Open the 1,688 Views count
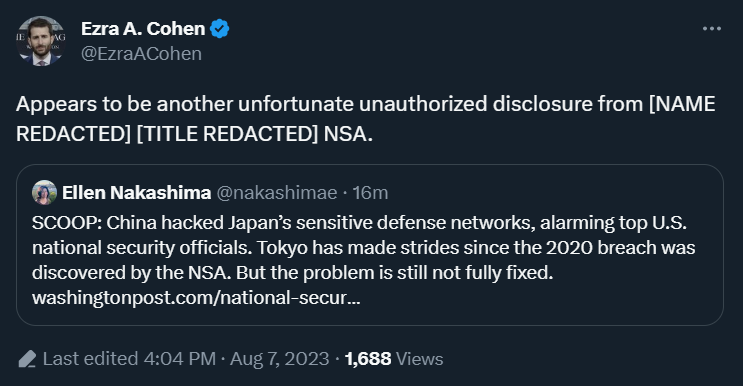This screenshot has width=743, height=386. pyautogui.click(x=394, y=359)
